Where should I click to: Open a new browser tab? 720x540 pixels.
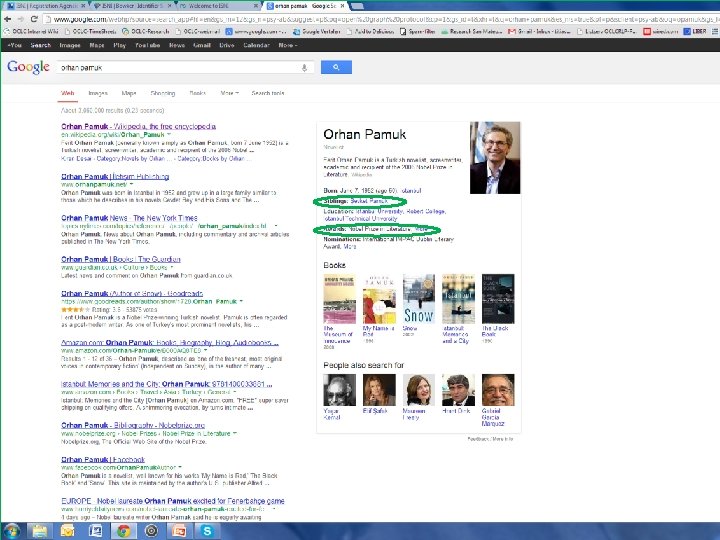coord(357,6)
